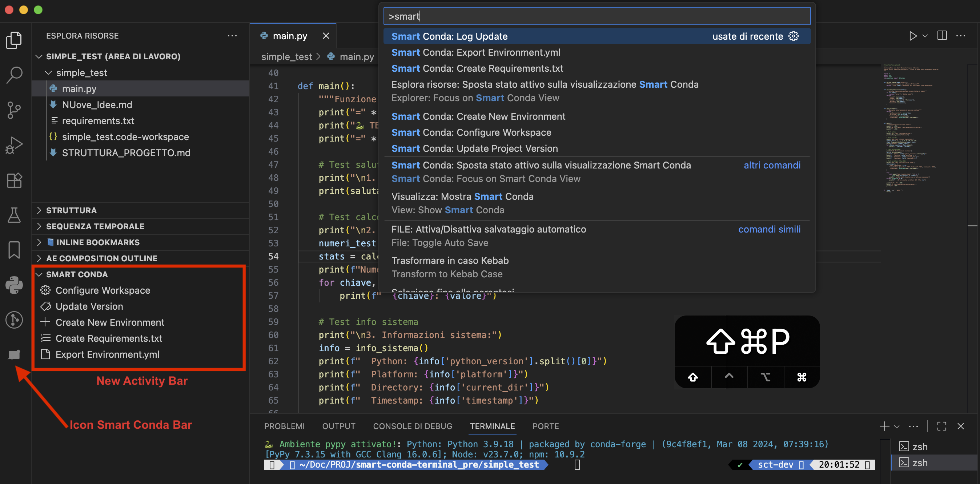Split the editor right
The image size is (980, 484).
pos(942,36)
